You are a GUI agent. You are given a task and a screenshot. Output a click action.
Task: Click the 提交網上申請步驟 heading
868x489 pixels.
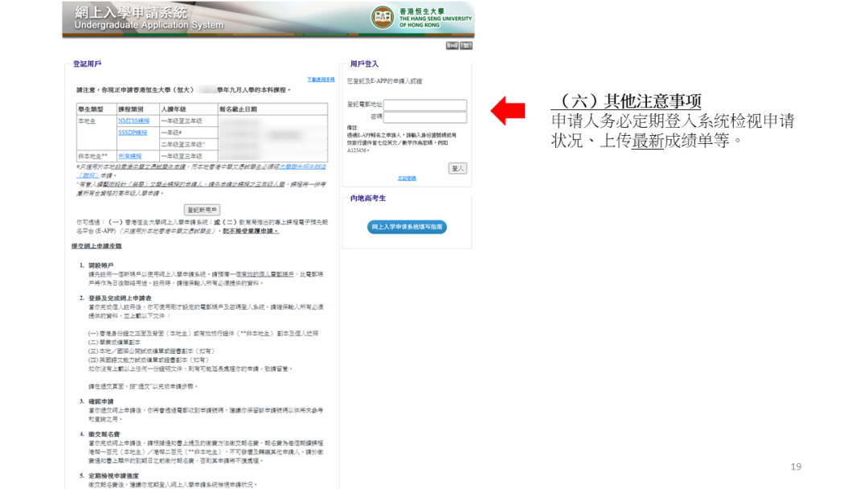pos(96,246)
